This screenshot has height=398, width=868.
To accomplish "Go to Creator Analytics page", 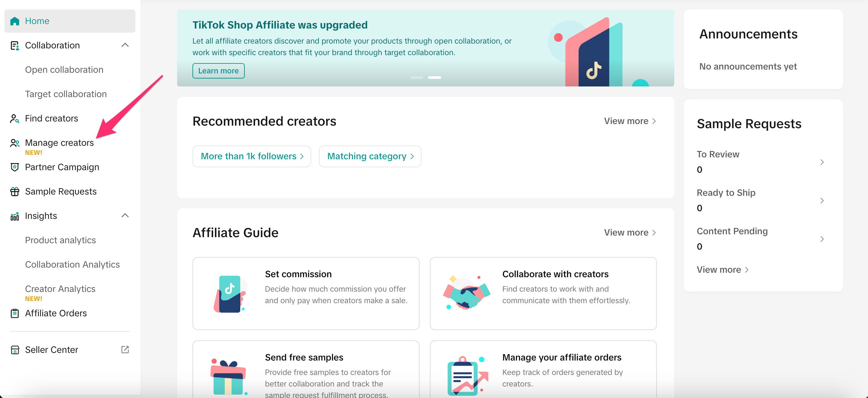I will pyautogui.click(x=60, y=289).
